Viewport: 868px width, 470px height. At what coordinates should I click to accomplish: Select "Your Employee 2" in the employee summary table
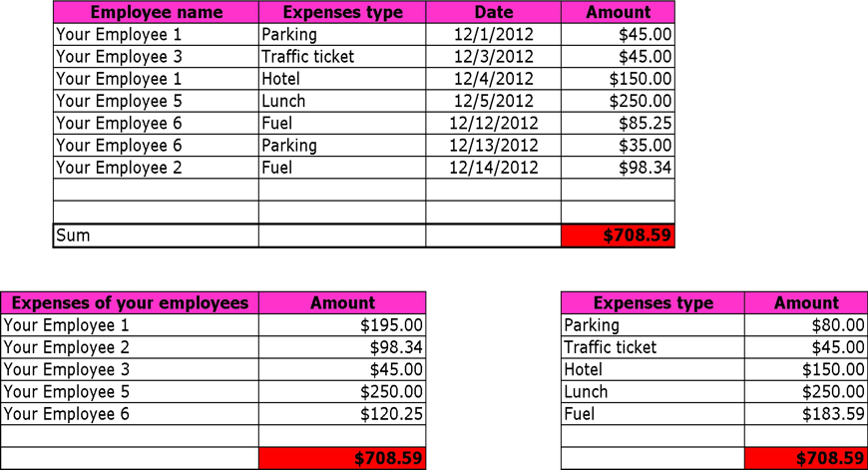(130, 348)
